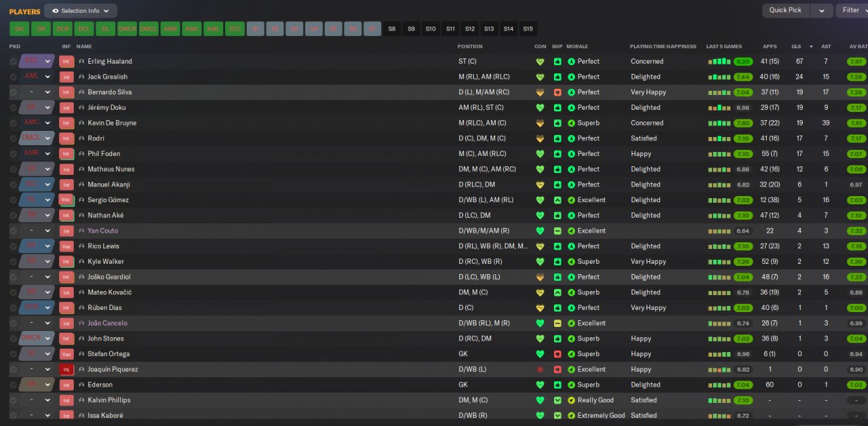Tick the picked checkbox for Ederson
This screenshot has height=426, width=868.
point(14,385)
